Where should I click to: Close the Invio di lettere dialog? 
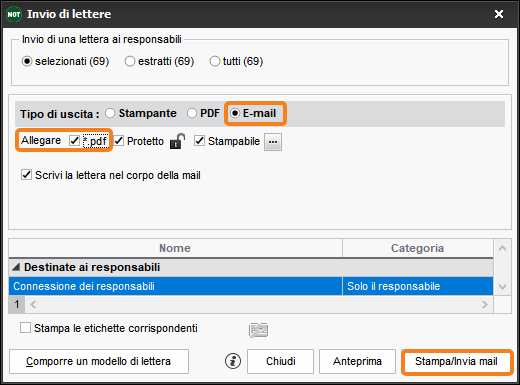499,14
